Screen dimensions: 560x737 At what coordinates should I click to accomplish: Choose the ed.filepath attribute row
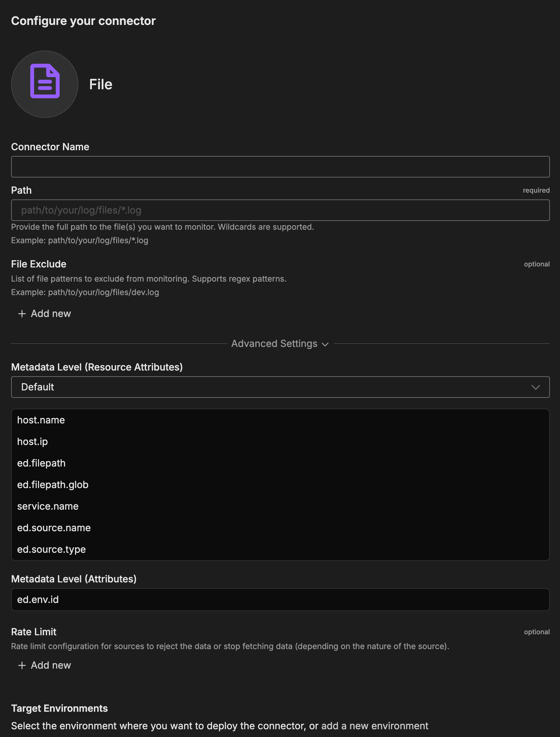tap(41, 463)
